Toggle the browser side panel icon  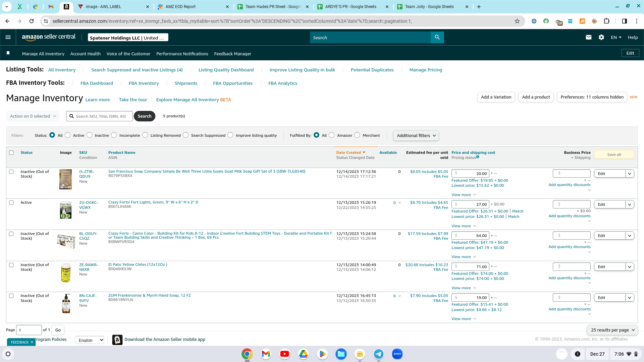(624, 21)
